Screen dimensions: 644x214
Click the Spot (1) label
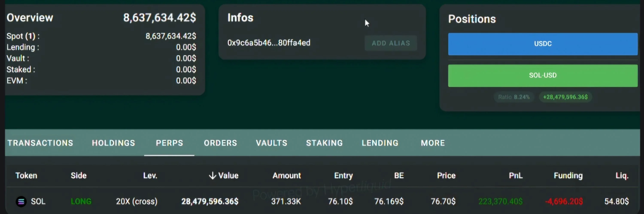[23, 36]
